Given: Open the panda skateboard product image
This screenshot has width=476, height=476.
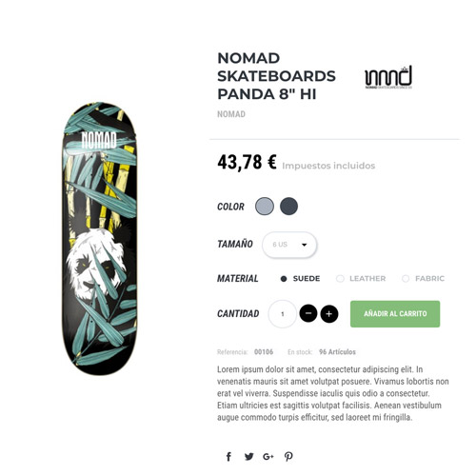Looking at the screenshot, I should pos(99,238).
